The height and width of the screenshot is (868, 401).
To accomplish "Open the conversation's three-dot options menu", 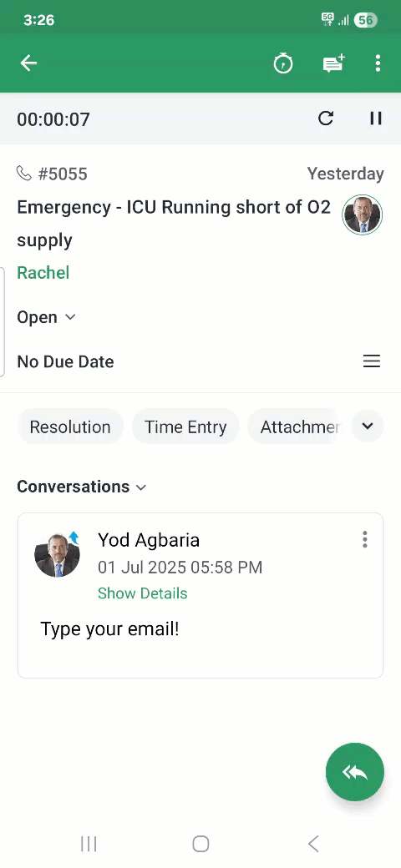I will (364, 539).
